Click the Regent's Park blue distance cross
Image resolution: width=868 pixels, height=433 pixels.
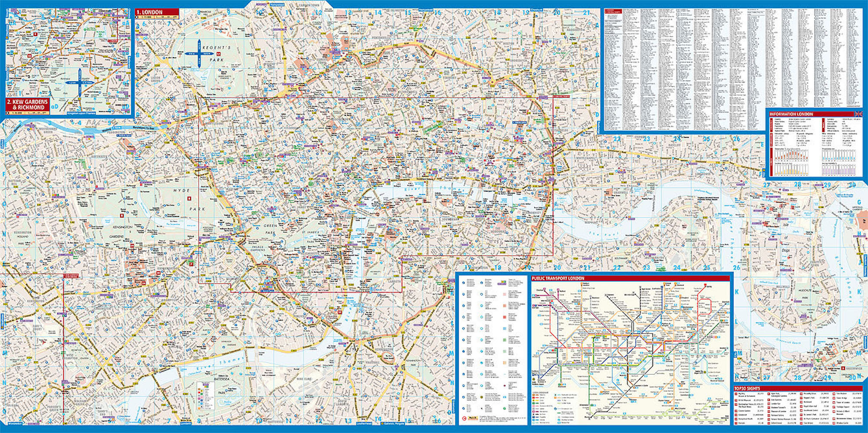199,53
